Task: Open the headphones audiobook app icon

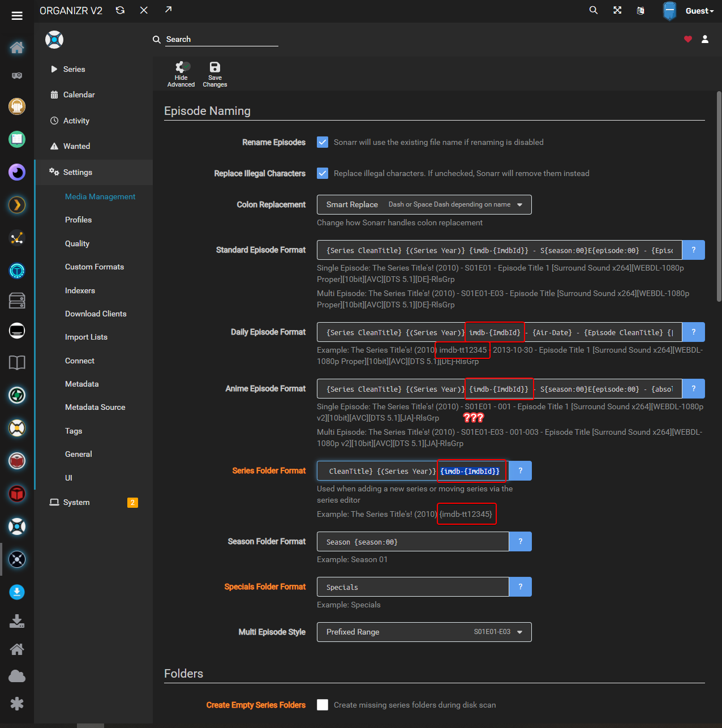Action: (x=17, y=106)
